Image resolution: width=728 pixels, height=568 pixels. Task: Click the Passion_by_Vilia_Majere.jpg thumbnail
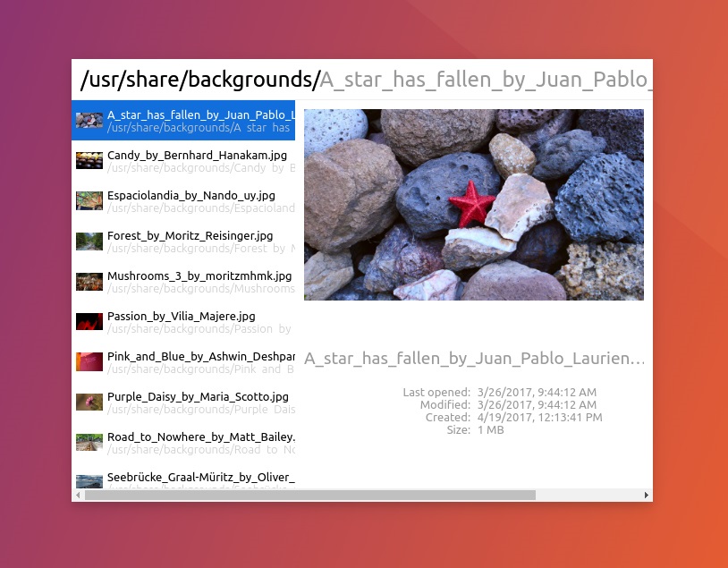[x=89, y=321]
